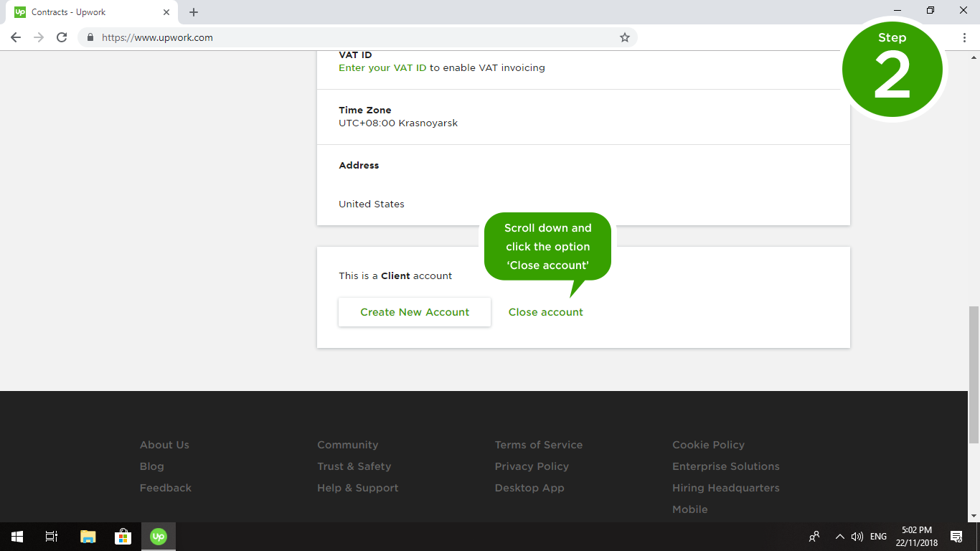Open the Help & Support footer link

tap(357, 488)
